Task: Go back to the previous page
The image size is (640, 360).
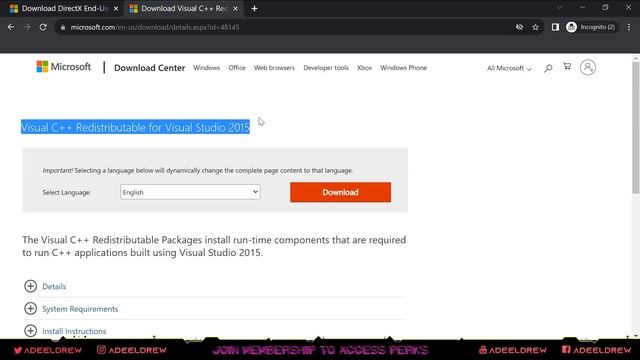Action: 11,27
